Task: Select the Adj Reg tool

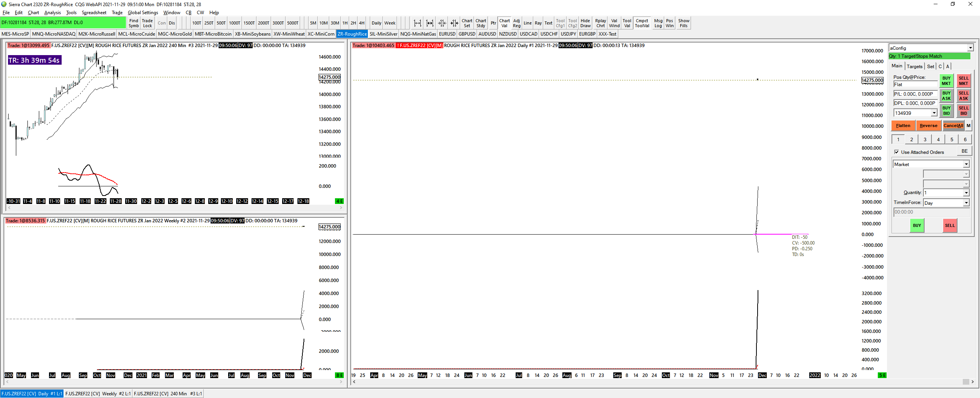Action: pos(517,23)
